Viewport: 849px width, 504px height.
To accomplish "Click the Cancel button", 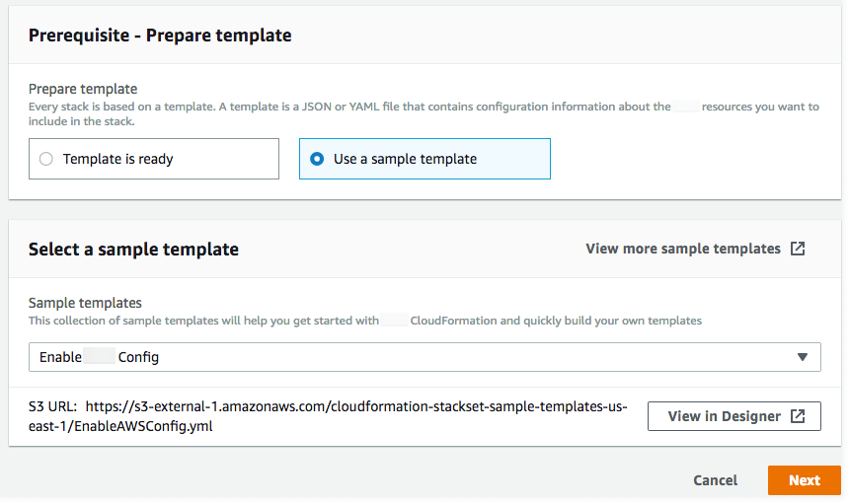I will pyautogui.click(x=715, y=480).
